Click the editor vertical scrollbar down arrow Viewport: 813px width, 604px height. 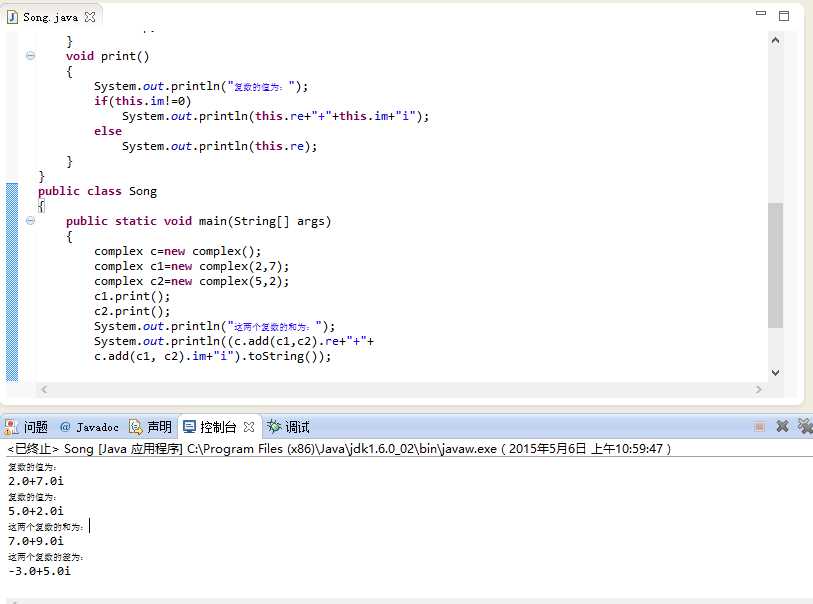pos(775,372)
